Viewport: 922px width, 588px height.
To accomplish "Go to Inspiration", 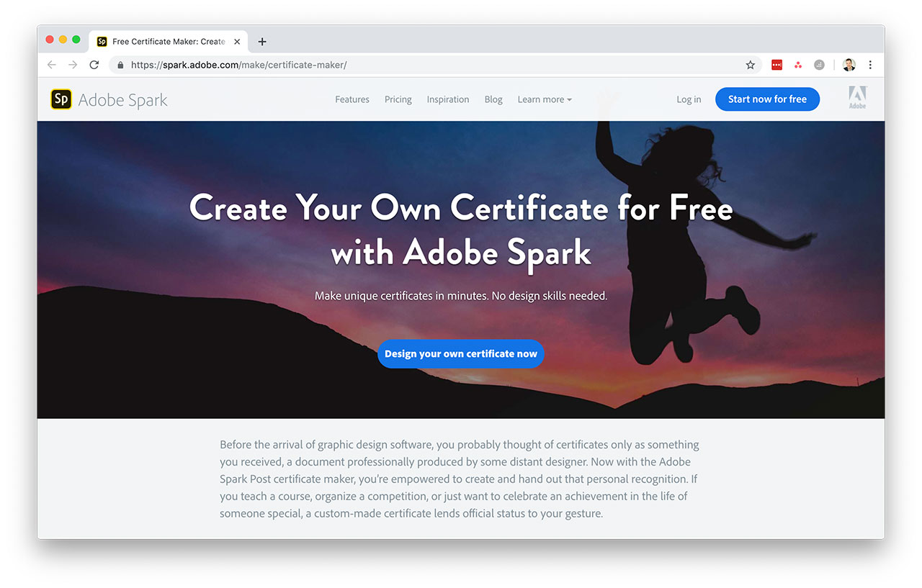I will point(448,99).
